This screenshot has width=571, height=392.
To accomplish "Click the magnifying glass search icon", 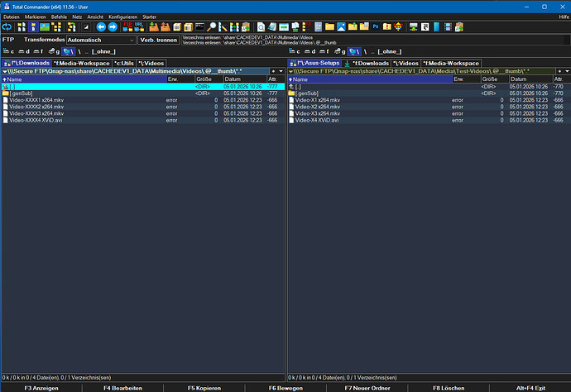I will [x=212, y=27].
